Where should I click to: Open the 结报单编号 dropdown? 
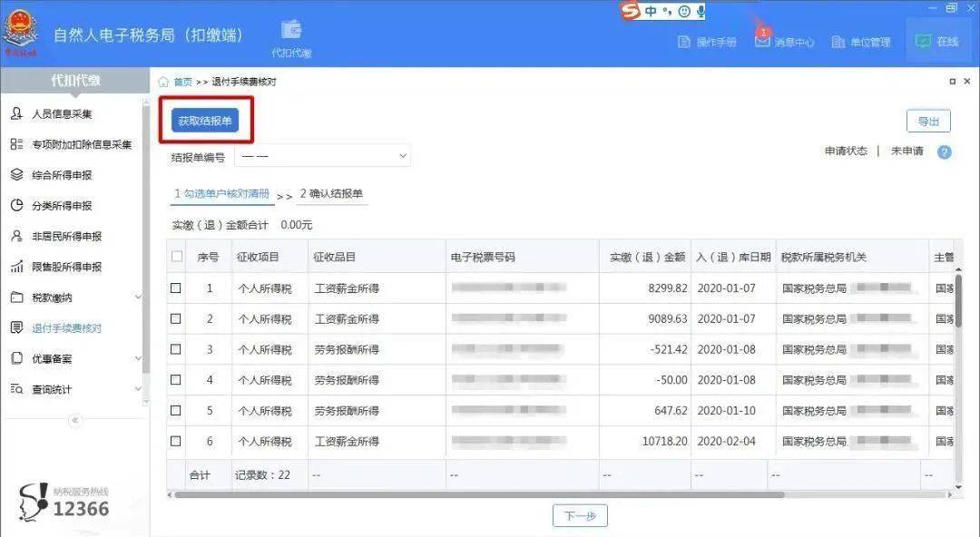(322, 156)
